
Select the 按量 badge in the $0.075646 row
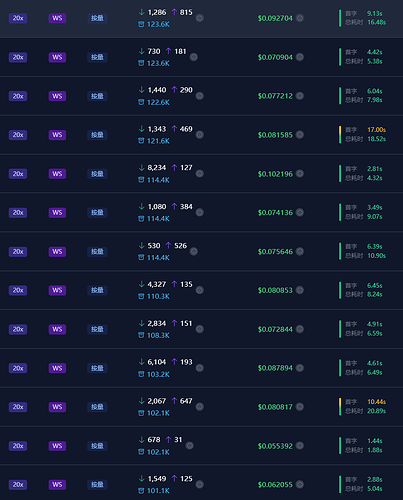pos(97,251)
